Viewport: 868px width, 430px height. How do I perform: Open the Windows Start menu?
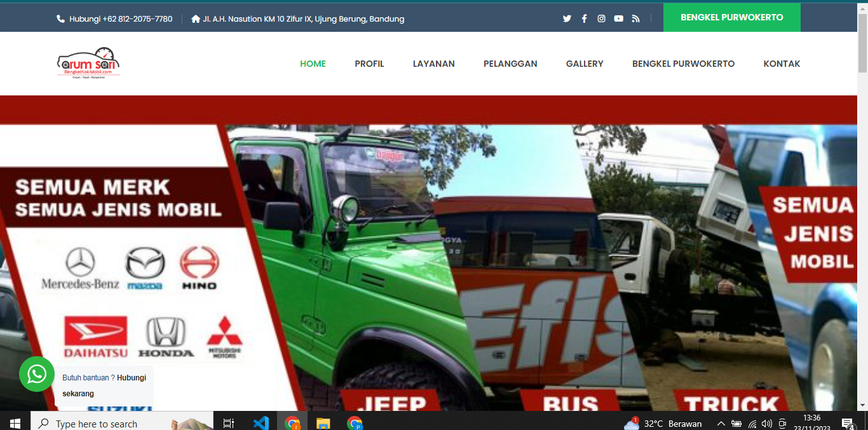point(15,423)
